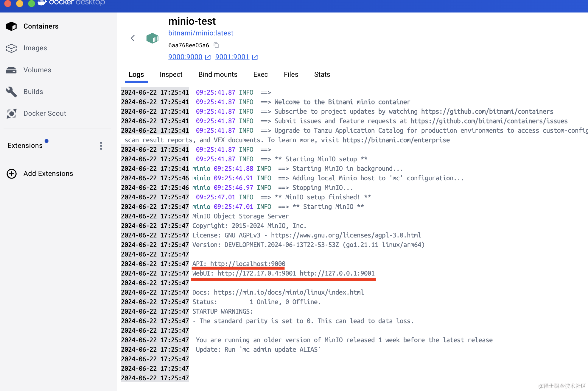588x391 pixels.
Task: Click the Add Extensions plus icon
Action: [x=12, y=173]
